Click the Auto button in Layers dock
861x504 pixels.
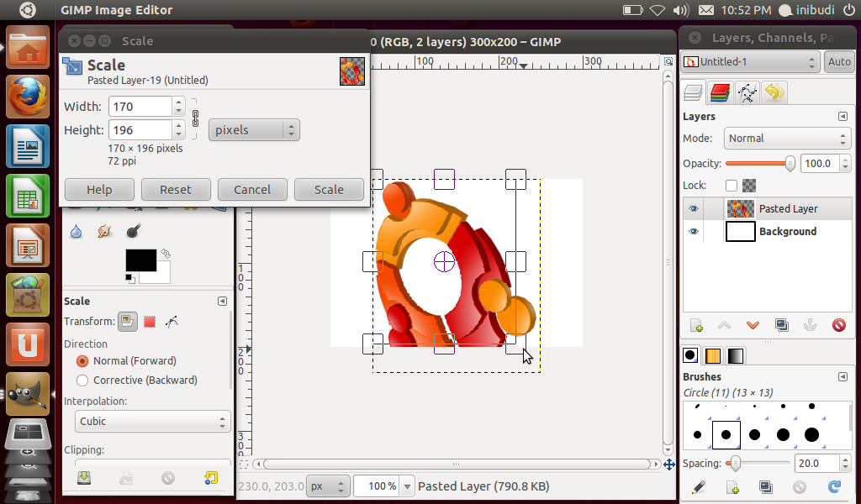click(x=839, y=62)
